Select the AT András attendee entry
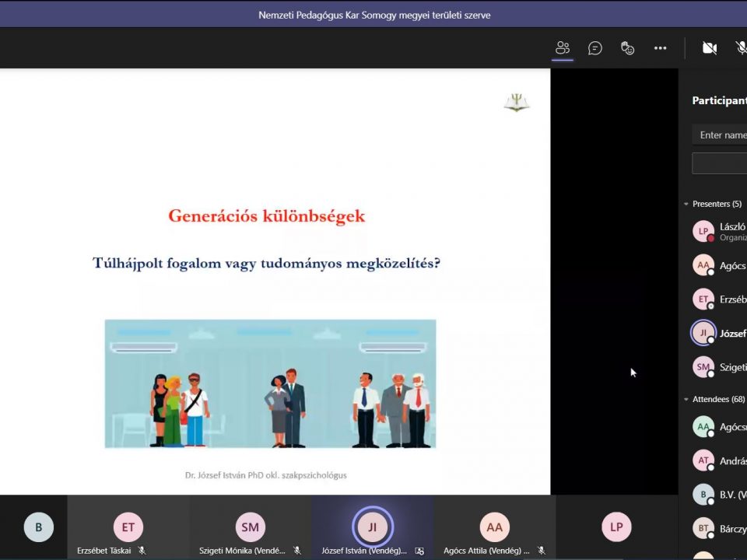This screenshot has height=560, width=747. coord(720,460)
